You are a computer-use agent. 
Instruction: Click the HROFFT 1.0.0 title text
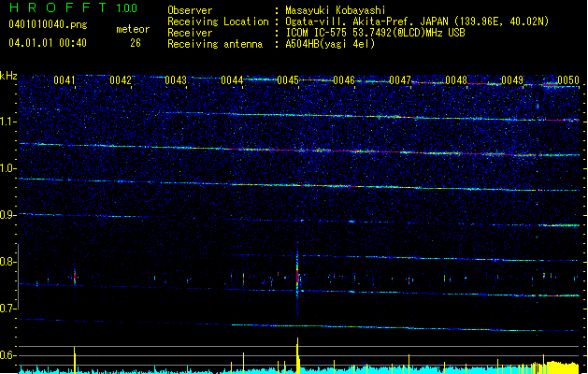pos(74,7)
